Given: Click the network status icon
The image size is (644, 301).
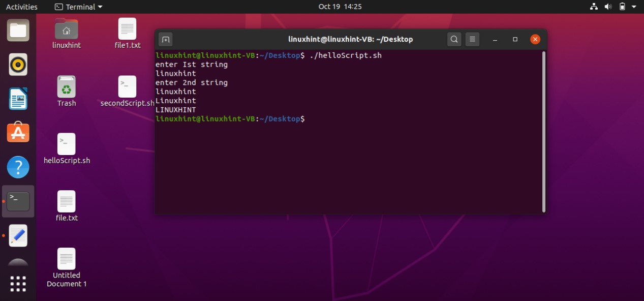Looking at the screenshot, I should pos(594,7).
